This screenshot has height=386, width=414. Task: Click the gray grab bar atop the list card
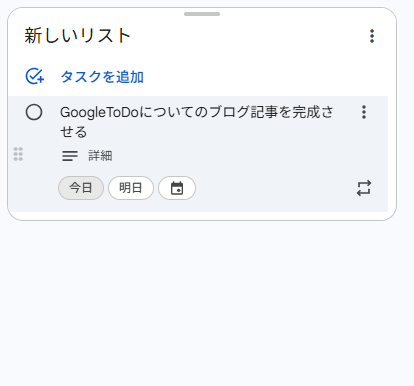pos(202,14)
